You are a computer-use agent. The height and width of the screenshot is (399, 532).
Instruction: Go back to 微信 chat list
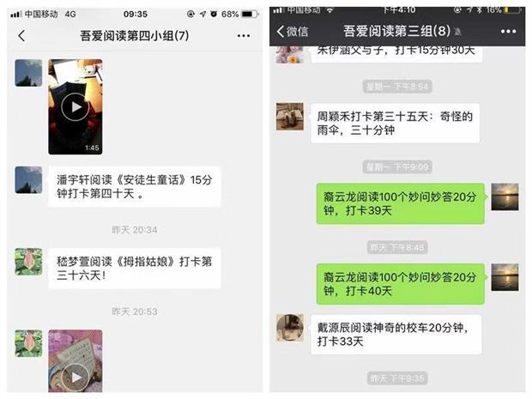pos(293,31)
